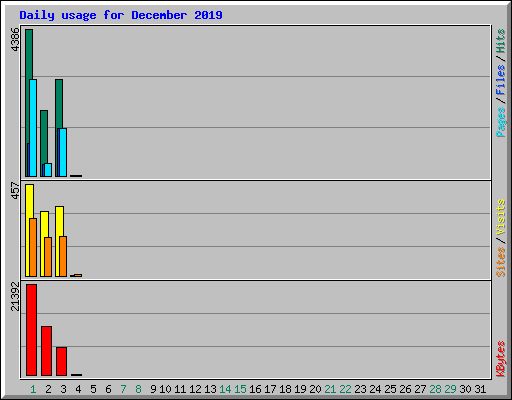Click day label 10 on the x-axis
The height and width of the screenshot is (400, 512).
165,389
